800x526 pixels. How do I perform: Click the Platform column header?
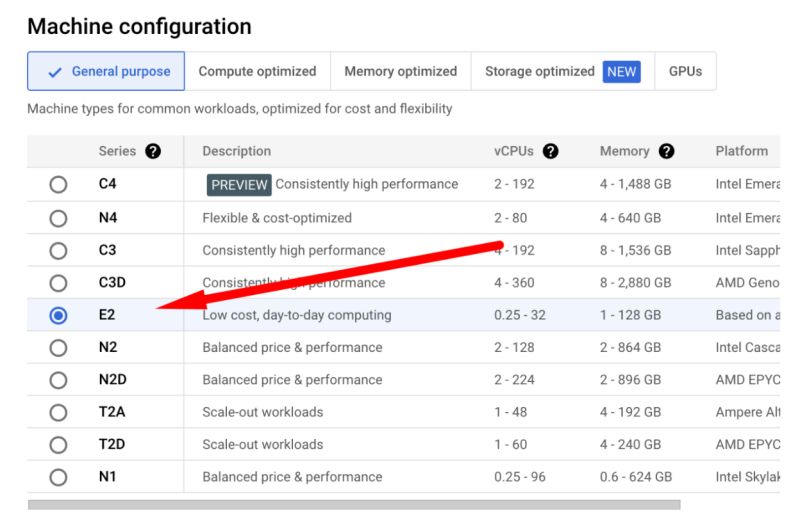pyautogui.click(x=742, y=151)
